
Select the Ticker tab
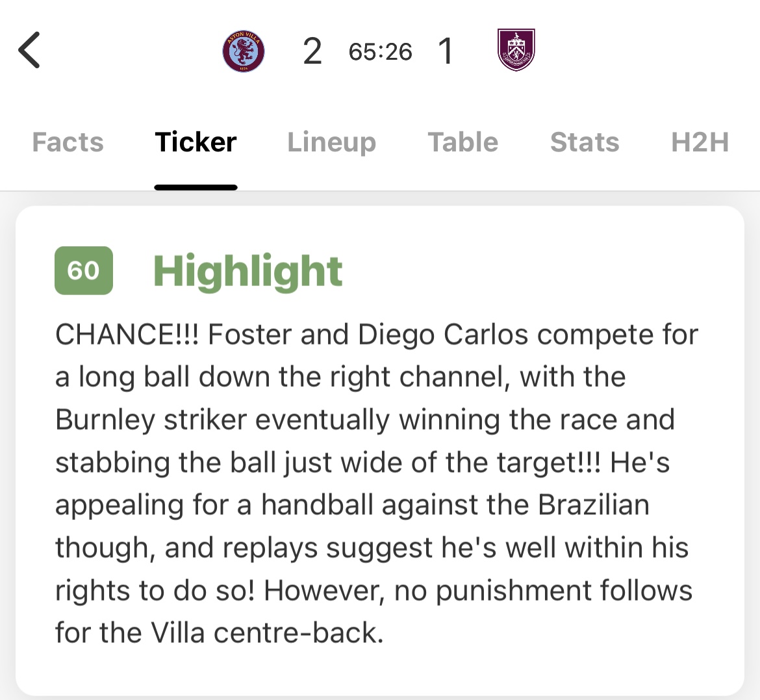196,142
